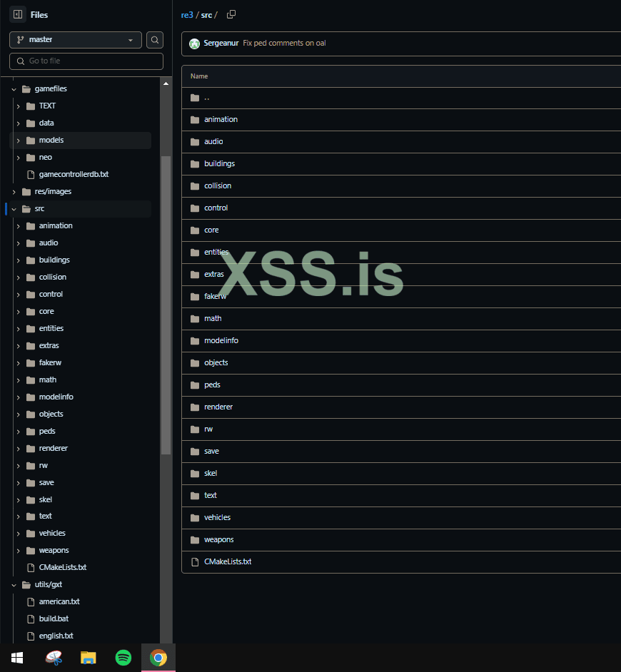The image size is (621, 672).
Task: Select skel folder in sidebar tree
Action: coord(45,500)
